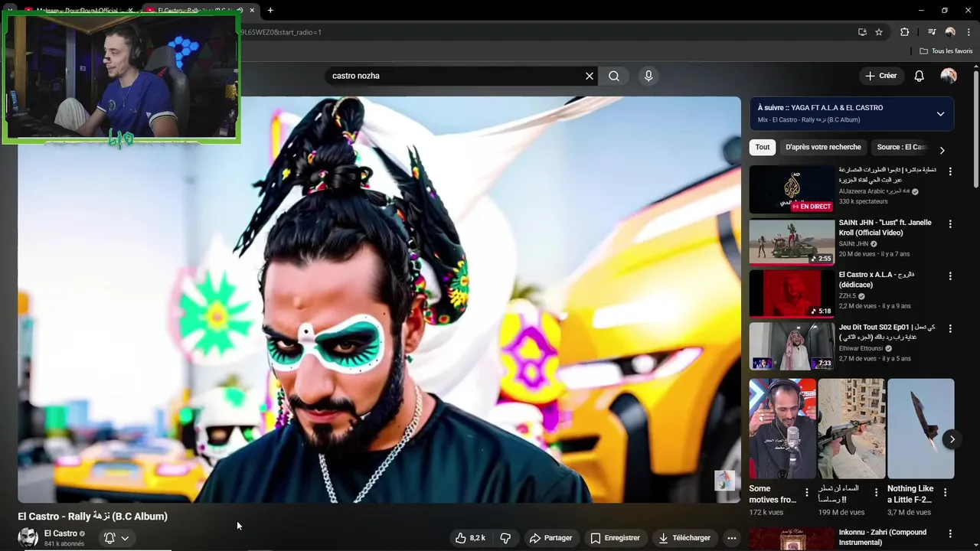Image resolution: width=980 pixels, height=551 pixels.
Task: Start voice search with the microphone icon
Action: click(x=648, y=76)
